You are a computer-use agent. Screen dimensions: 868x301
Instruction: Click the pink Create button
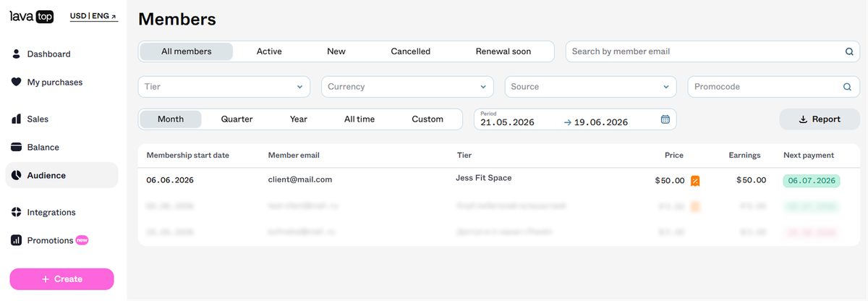[61, 279]
